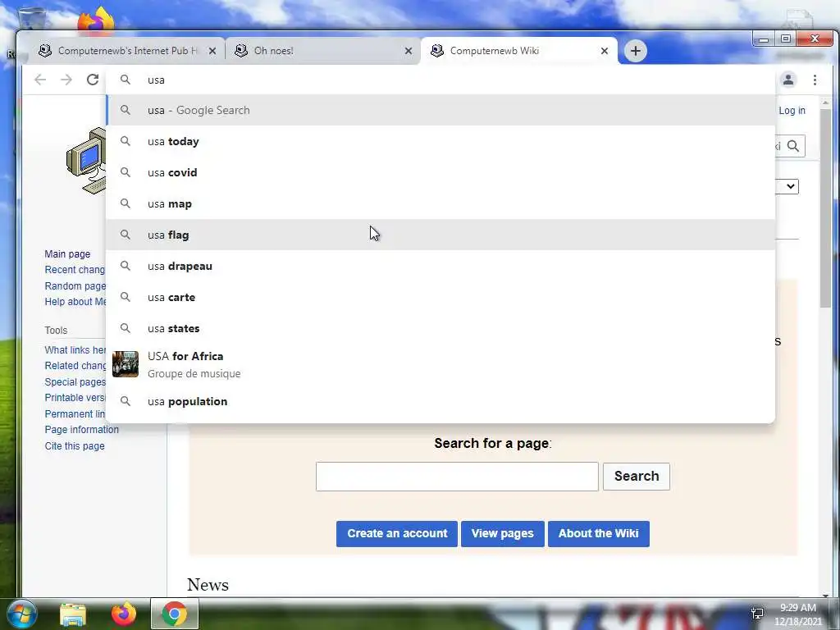The width and height of the screenshot is (840, 630).
Task: Click in the address bar text usa
Action: tap(156, 80)
